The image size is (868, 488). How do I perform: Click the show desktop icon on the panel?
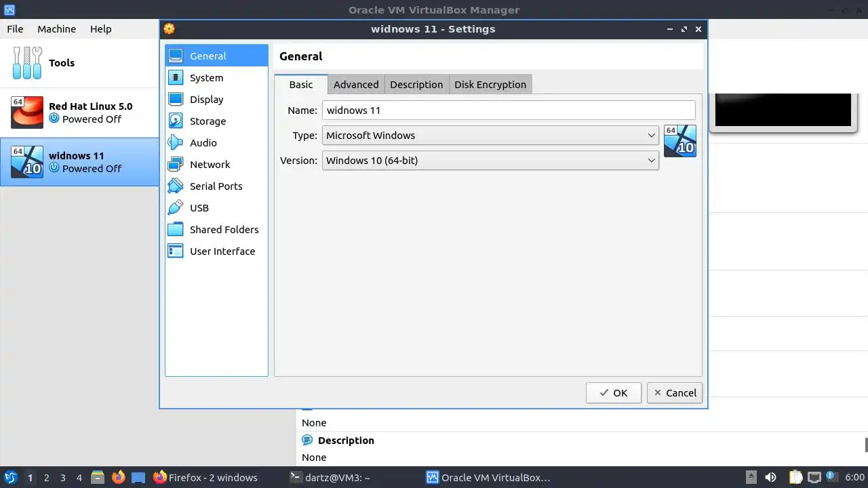tap(138, 478)
